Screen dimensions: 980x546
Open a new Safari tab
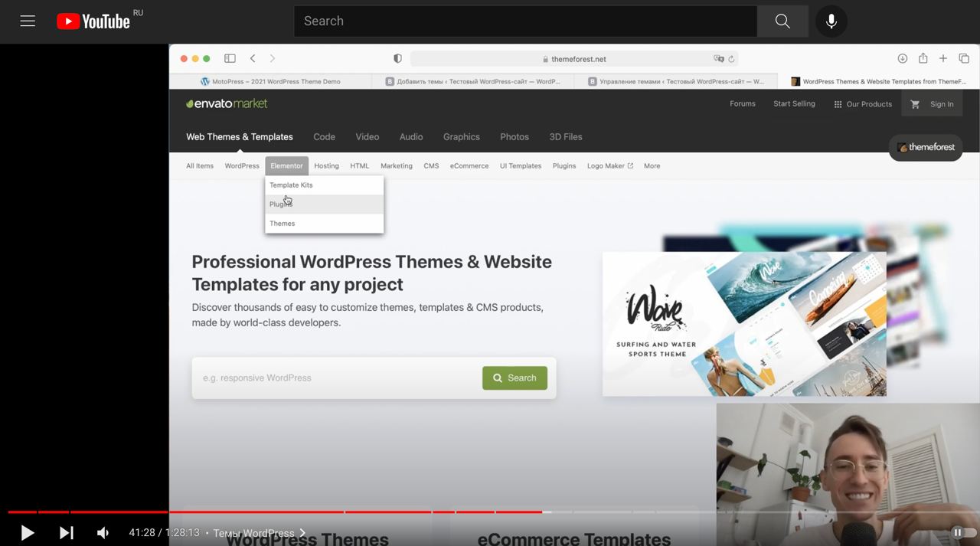point(943,58)
